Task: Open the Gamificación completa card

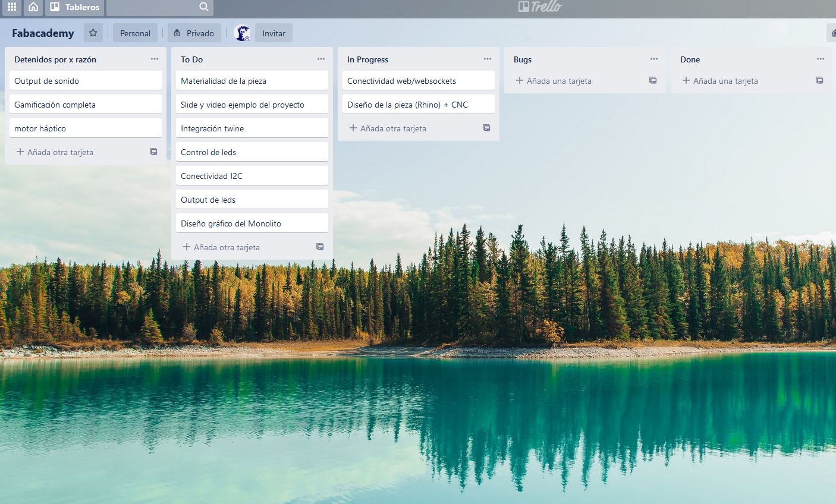Action: [x=86, y=105]
